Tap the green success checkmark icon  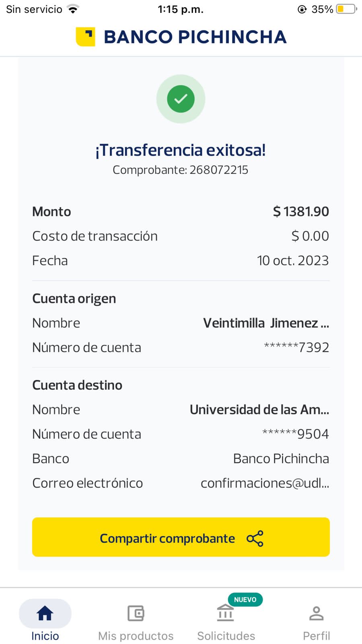pyautogui.click(x=181, y=99)
